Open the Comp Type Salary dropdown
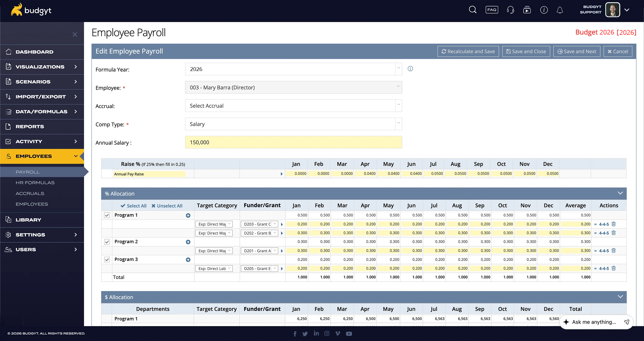The width and height of the screenshot is (644, 341). (293, 124)
